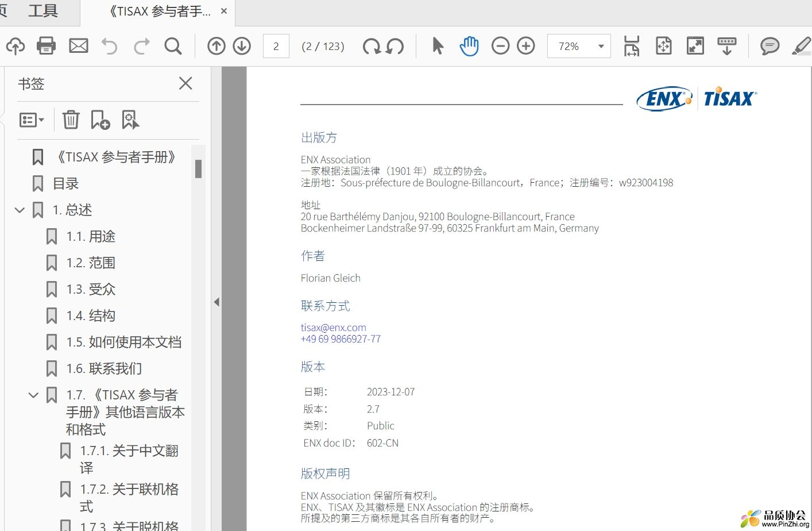
Task: Activate the hand pan tool
Action: [x=469, y=46]
